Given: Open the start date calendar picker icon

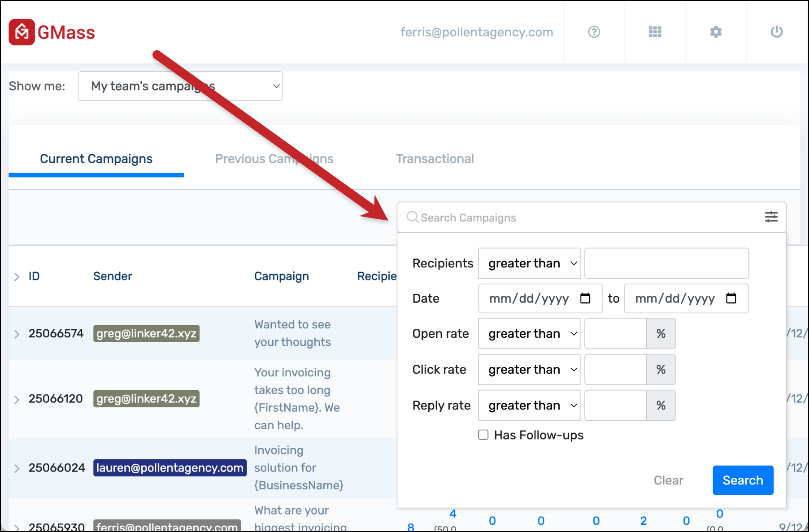Looking at the screenshot, I should (585, 298).
